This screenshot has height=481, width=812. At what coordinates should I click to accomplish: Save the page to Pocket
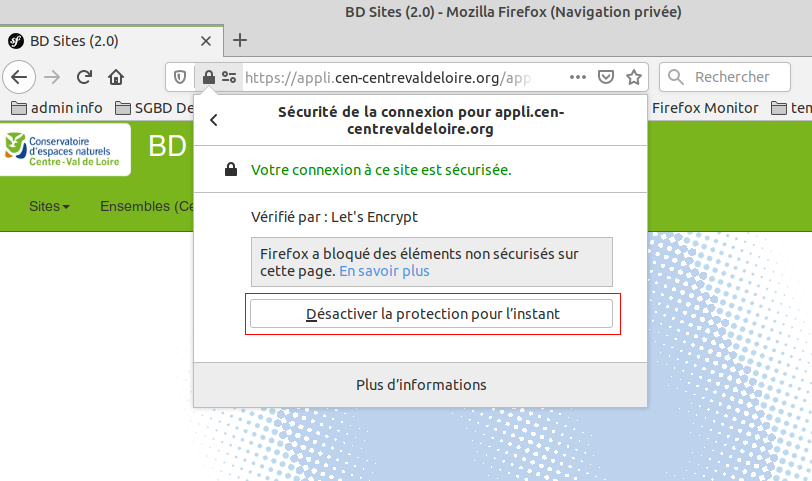(606, 77)
